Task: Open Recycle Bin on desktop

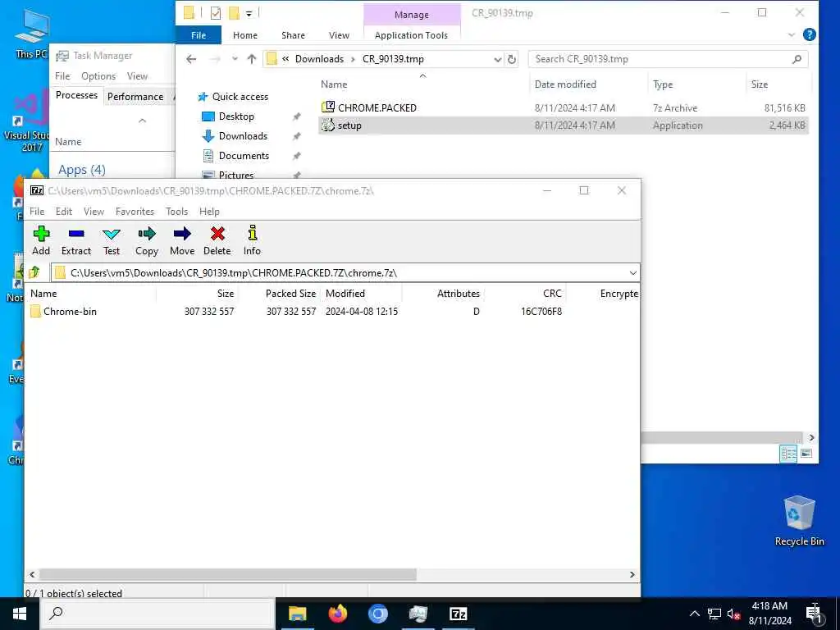Action: tap(799, 520)
